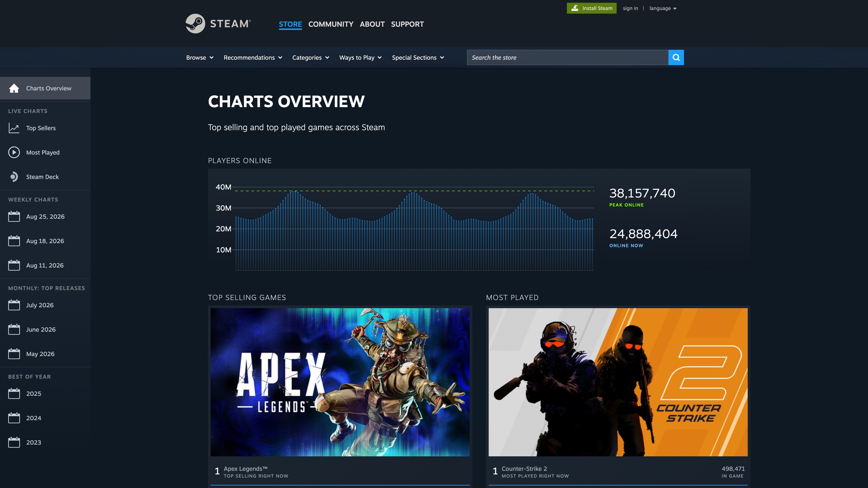
Task: Open Top Sellers live chart
Action: [x=45, y=128]
